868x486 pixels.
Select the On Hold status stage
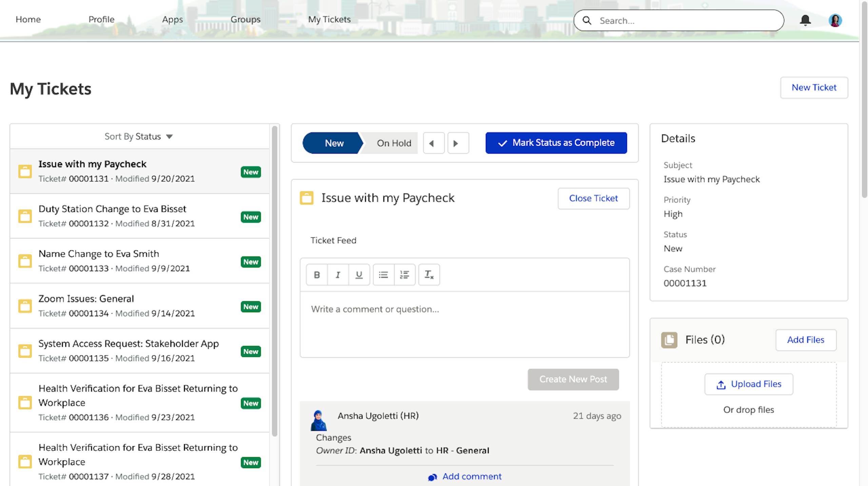click(394, 143)
